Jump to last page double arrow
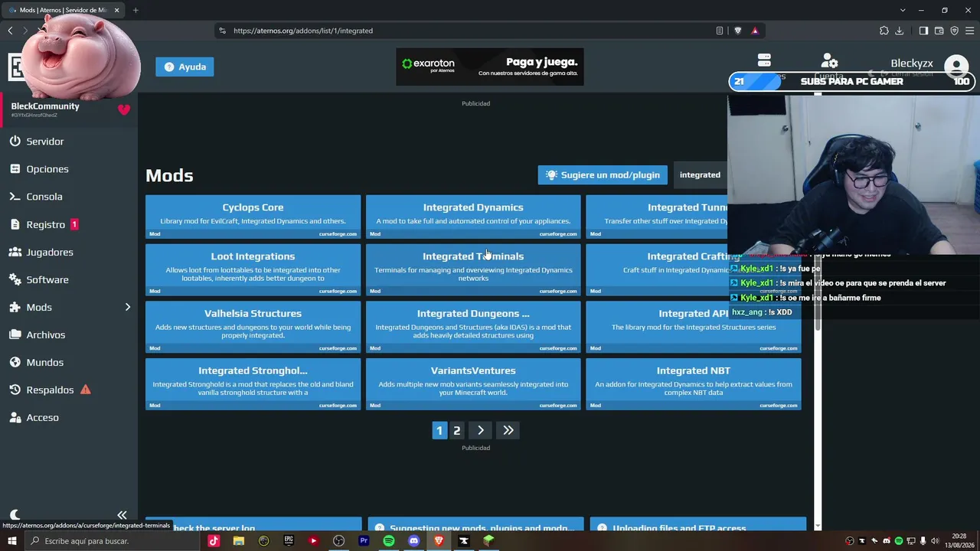The image size is (980, 551). click(508, 430)
